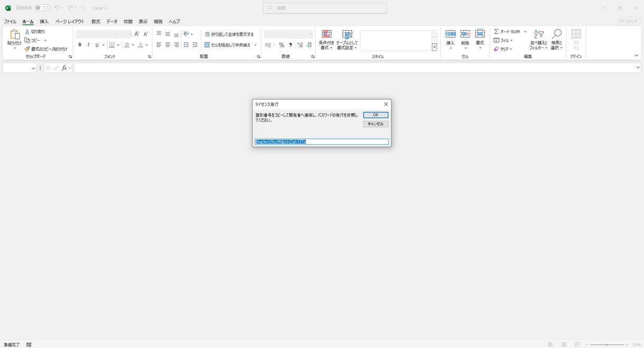644x348 pixels.
Task: Open Format as Table (テーブルとして書式設定)
Action: [347, 40]
